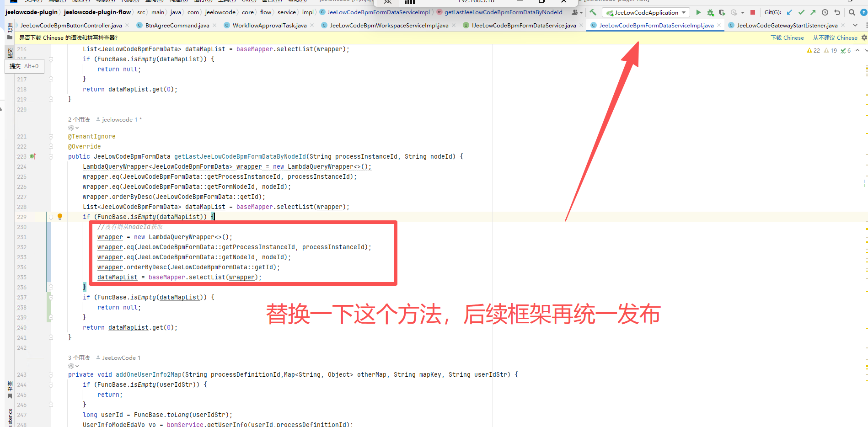Click the '从不建议 Chinese' link
868x427 pixels.
pyautogui.click(x=835, y=37)
